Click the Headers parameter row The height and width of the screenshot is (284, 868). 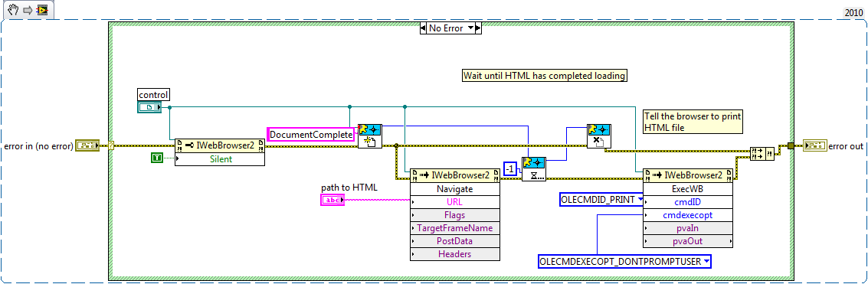455,254
